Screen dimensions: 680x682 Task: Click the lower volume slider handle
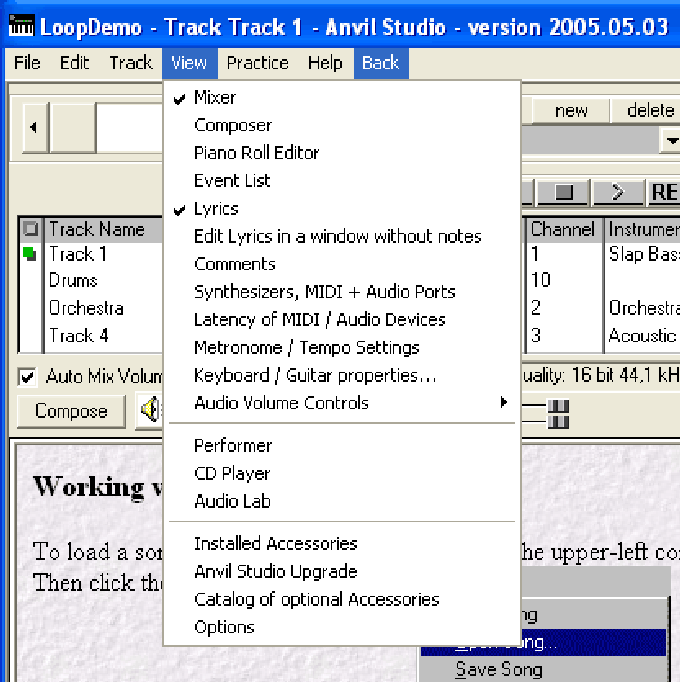pyautogui.click(x=558, y=421)
